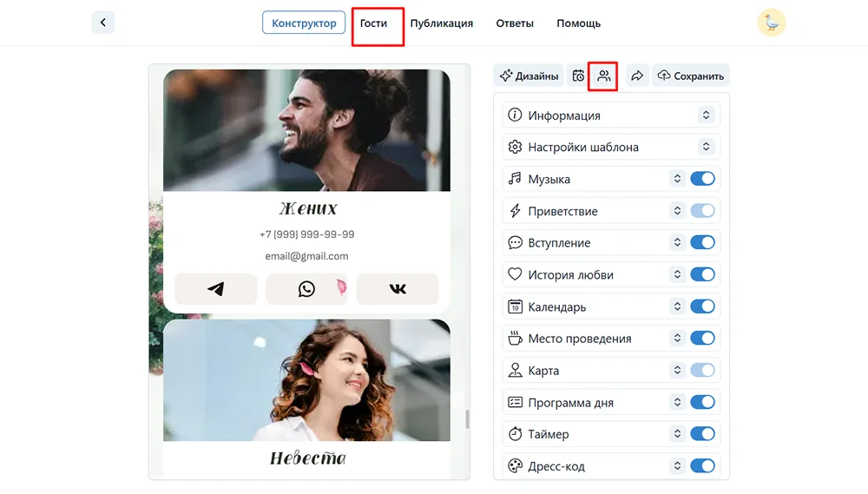The height and width of the screenshot is (494, 868).
Task: Open the user profile avatar
Action: 771,23
